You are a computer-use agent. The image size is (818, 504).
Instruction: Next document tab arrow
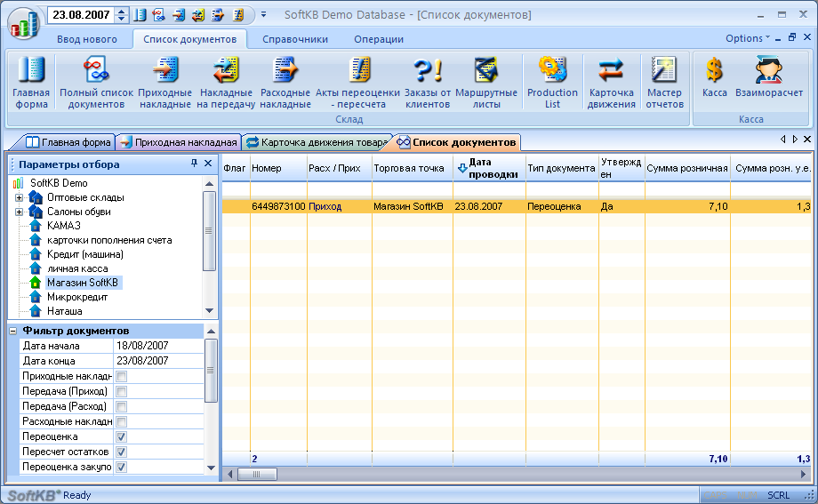coord(795,140)
